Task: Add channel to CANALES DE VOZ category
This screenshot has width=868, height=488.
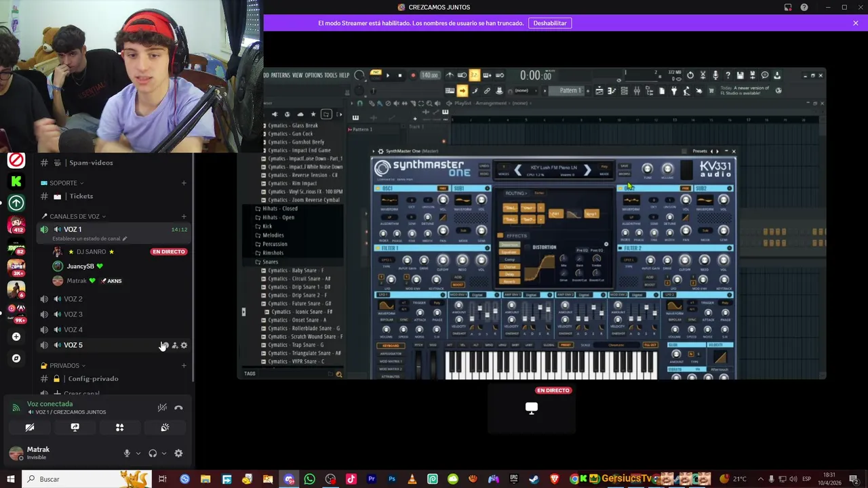Action: coord(184,216)
